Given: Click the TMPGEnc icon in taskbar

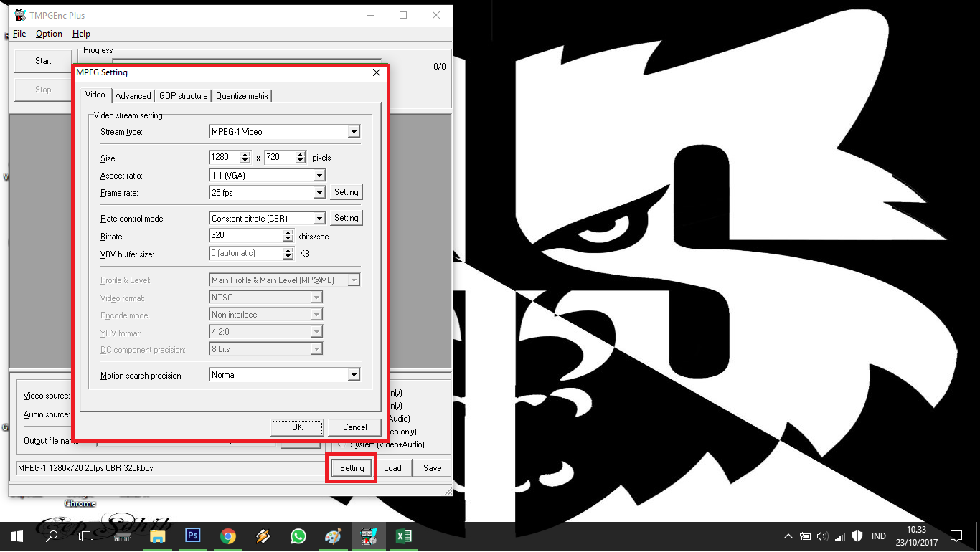Looking at the screenshot, I should [x=369, y=536].
